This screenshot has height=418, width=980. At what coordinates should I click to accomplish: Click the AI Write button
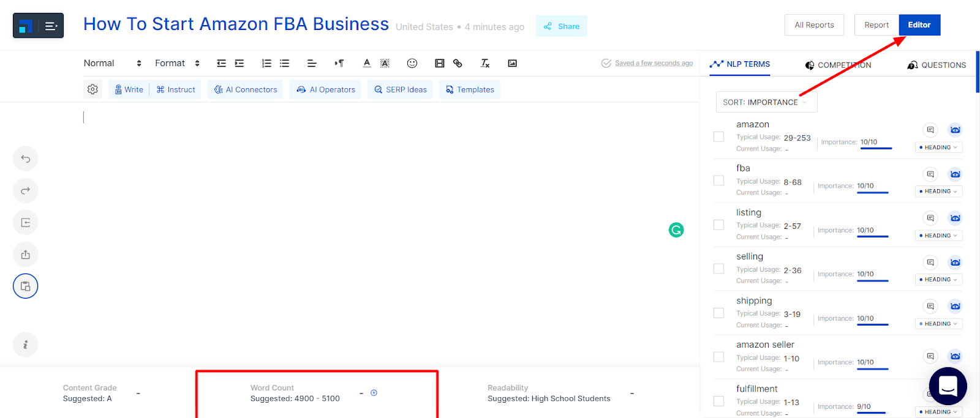[129, 89]
